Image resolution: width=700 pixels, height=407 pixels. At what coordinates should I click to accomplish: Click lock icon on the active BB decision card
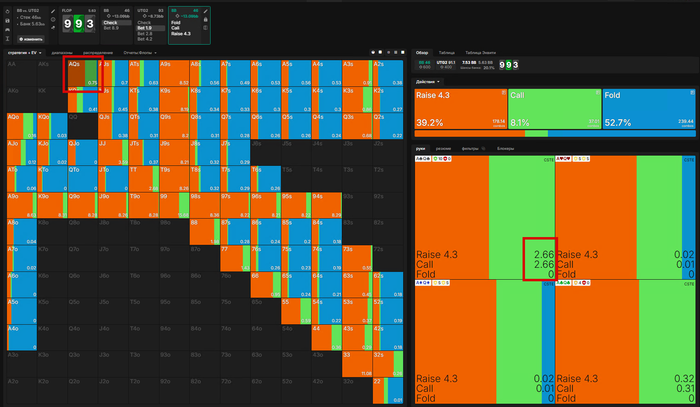coord(205,20)
